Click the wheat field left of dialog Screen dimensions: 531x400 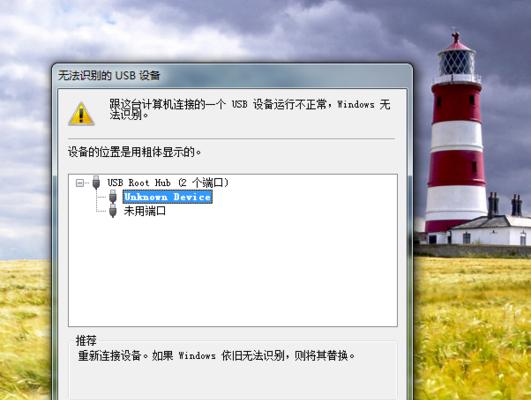(x=24, y=329)
